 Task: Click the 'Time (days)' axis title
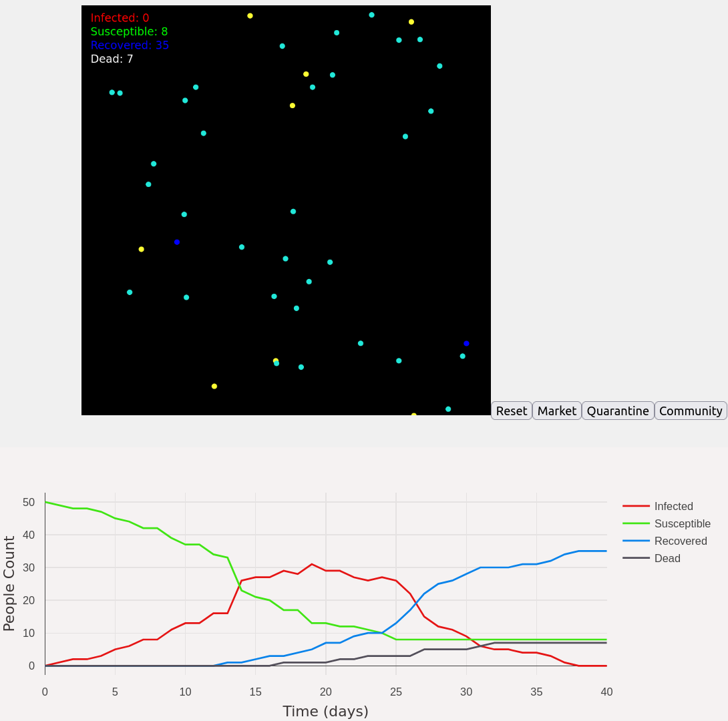coord(325,711)
